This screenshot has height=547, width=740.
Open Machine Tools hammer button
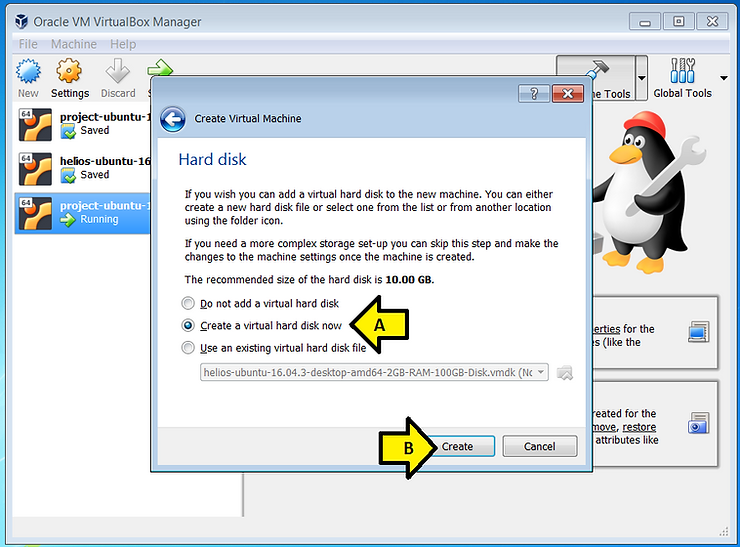[596, 78]
